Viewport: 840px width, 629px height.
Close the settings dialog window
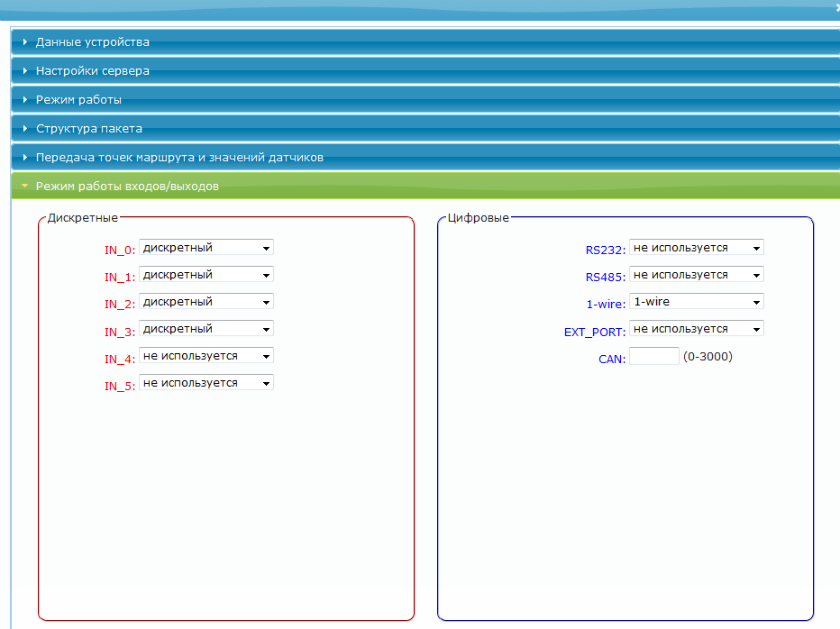pyautogui.click(x=835, y=7)
